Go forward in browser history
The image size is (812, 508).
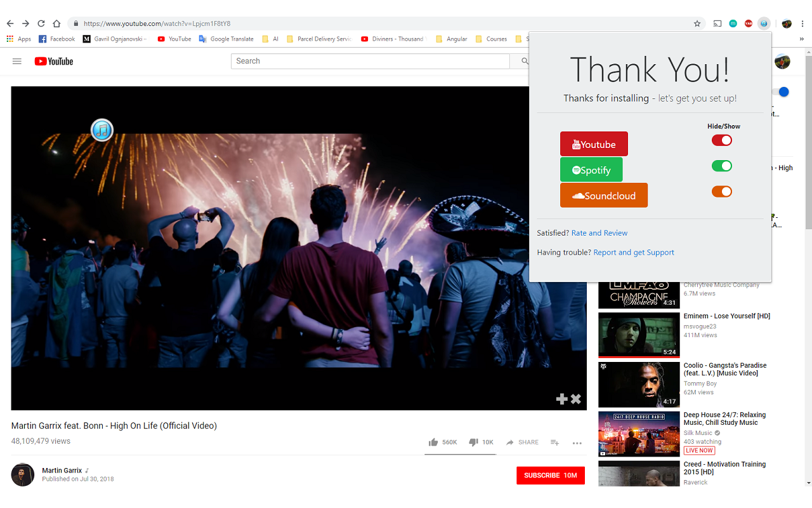25,23
